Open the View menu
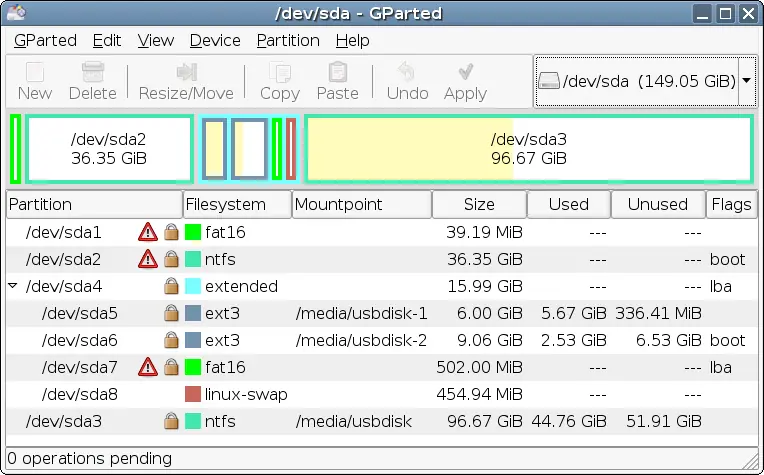 tap(155, 40)
